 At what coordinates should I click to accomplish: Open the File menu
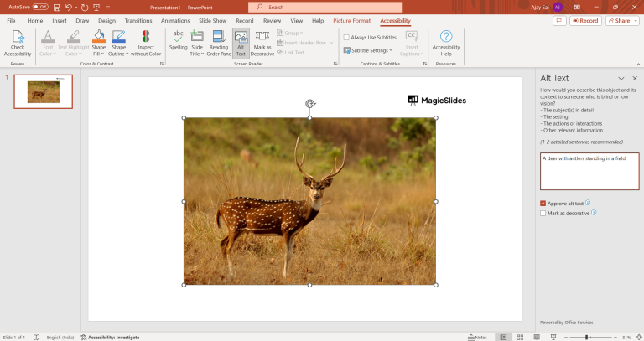pyautogui.click(x=11, y=20)
